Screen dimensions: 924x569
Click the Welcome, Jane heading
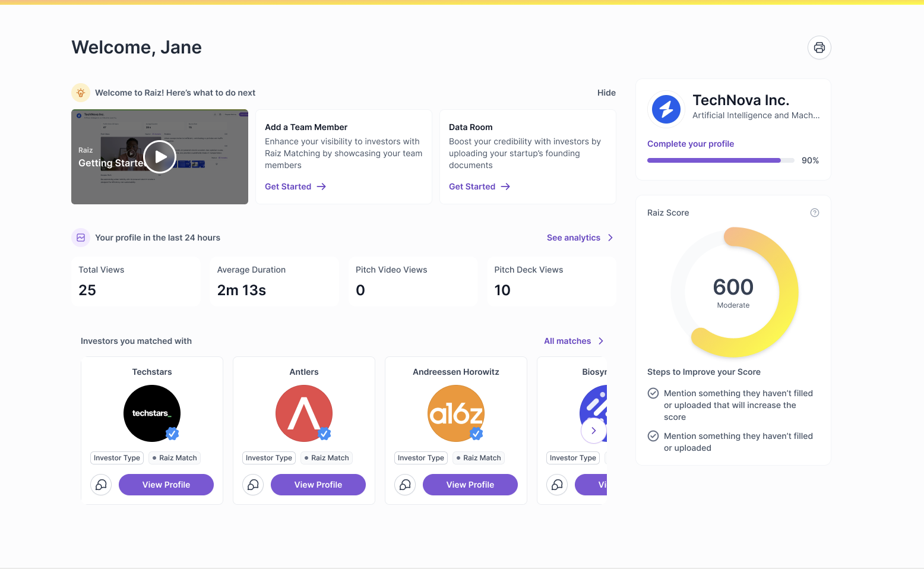(x=137, y=48)
